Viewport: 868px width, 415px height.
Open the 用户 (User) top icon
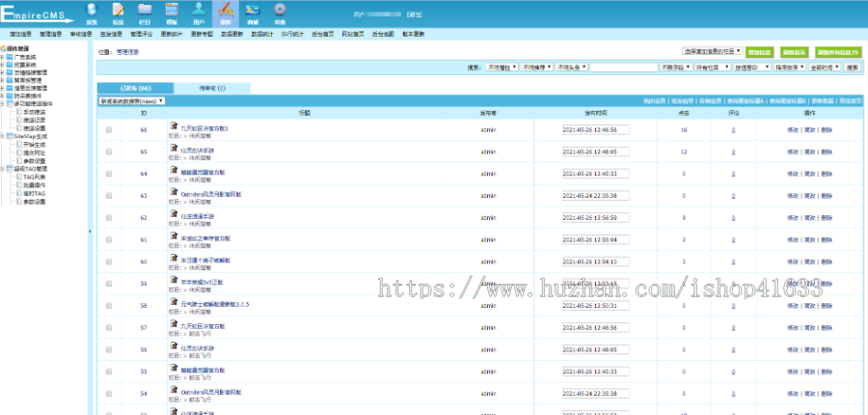click(198, 12)
